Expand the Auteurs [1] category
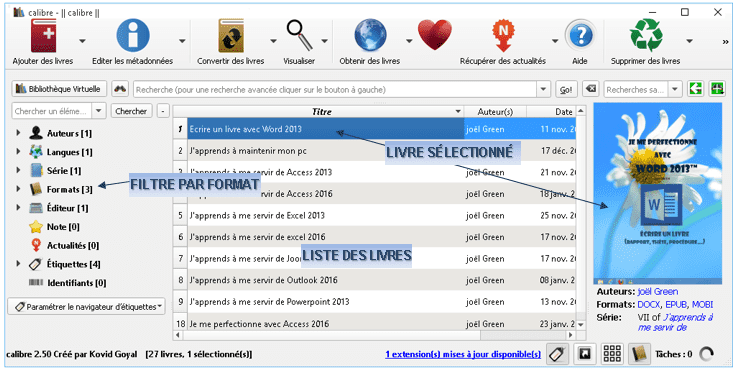The image size is (733, 370). [x=18, y=133]
